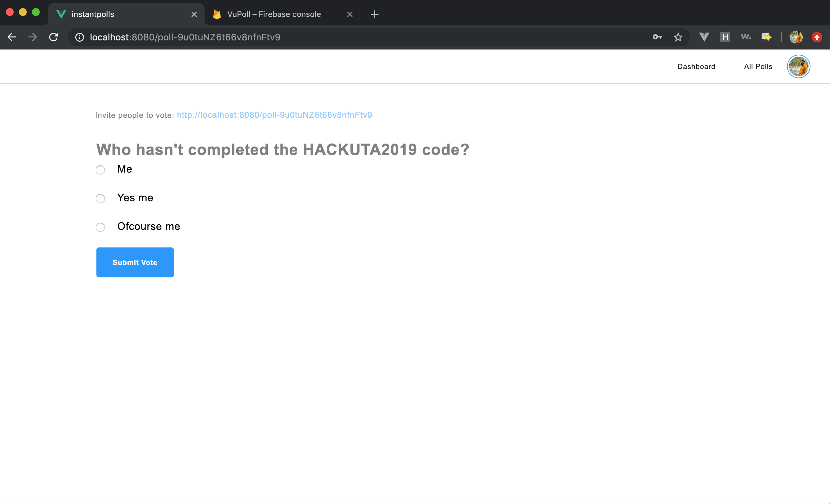Open site information icon in address bar
The image size is (830, 504).
click(79, 37)
